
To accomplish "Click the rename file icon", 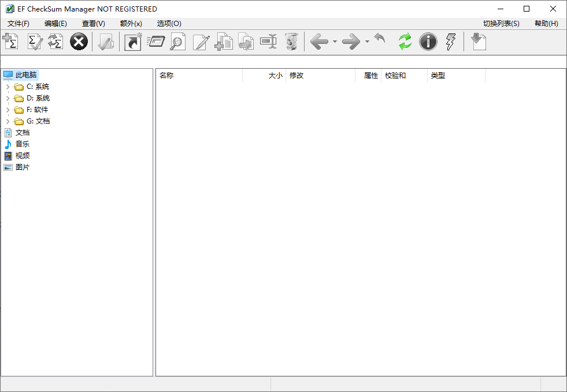I will (268, 42).
